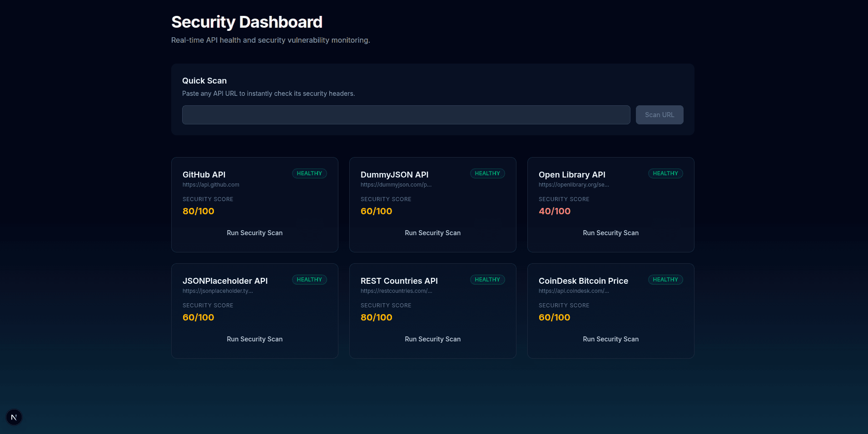Click the HEALTHY badge on JSONPlaceholder API

click(309, 279)
